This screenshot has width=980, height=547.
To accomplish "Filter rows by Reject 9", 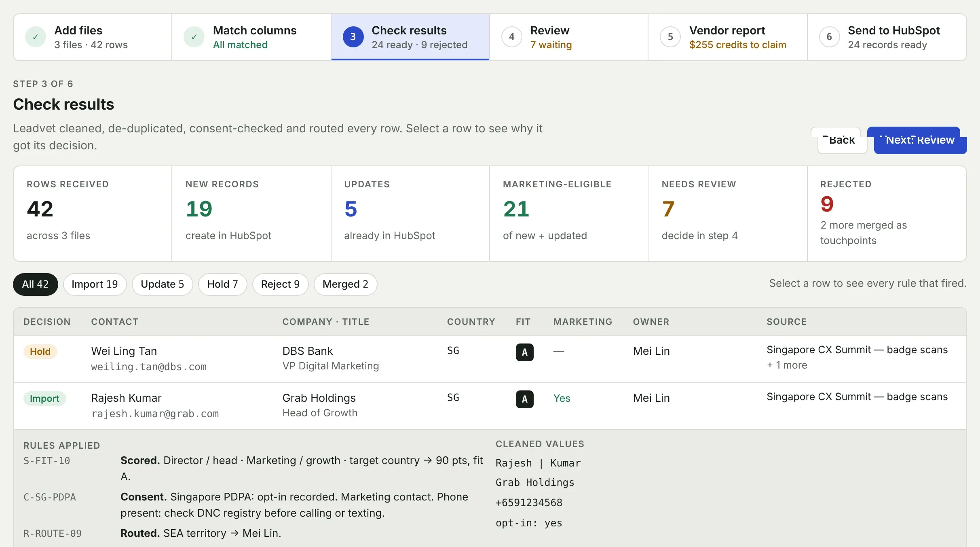I will [280, 284].
